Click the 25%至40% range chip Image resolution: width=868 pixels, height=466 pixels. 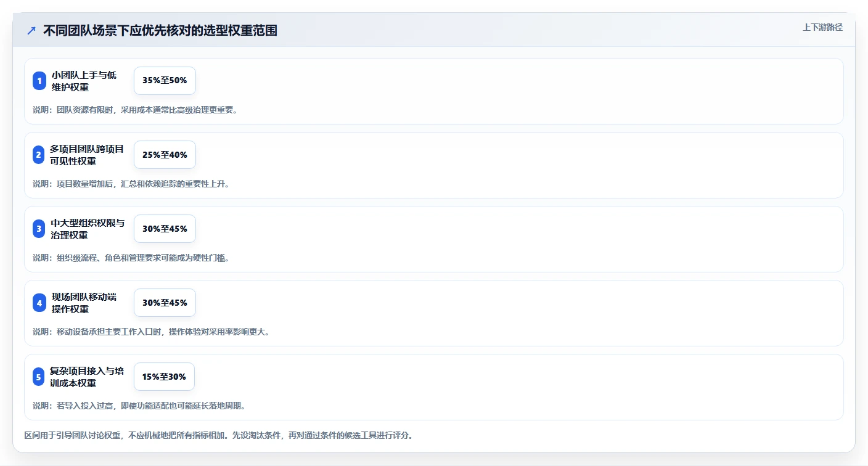point(165,155)
